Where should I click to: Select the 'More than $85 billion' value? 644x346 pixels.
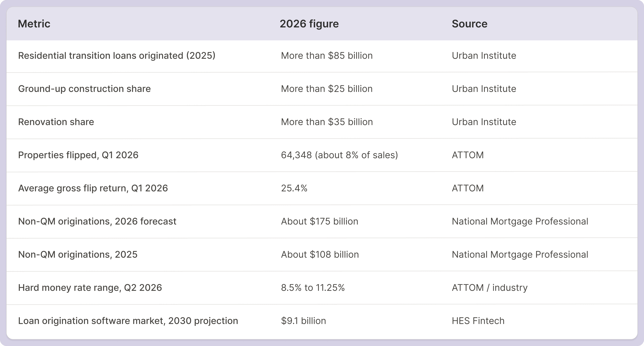click(327, 55)
